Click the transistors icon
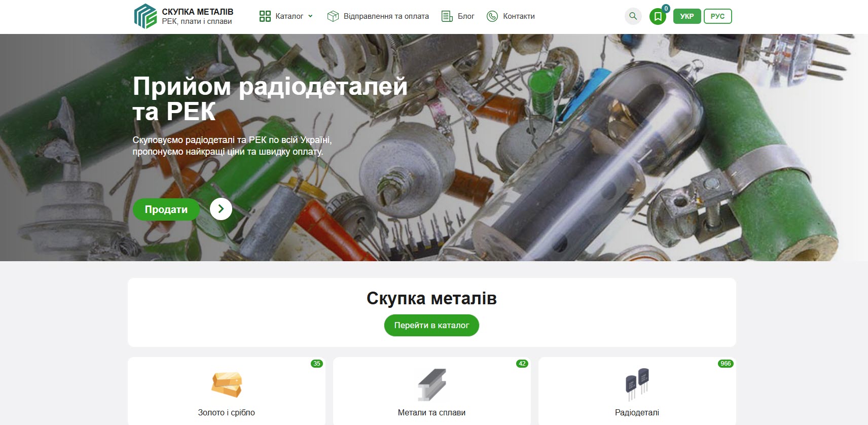 pos(637,384)
